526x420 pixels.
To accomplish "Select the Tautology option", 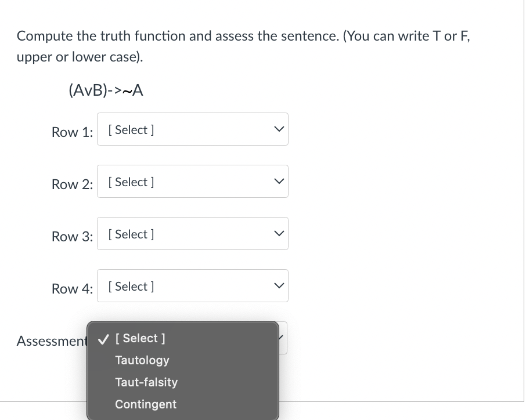I will [142, 360].
